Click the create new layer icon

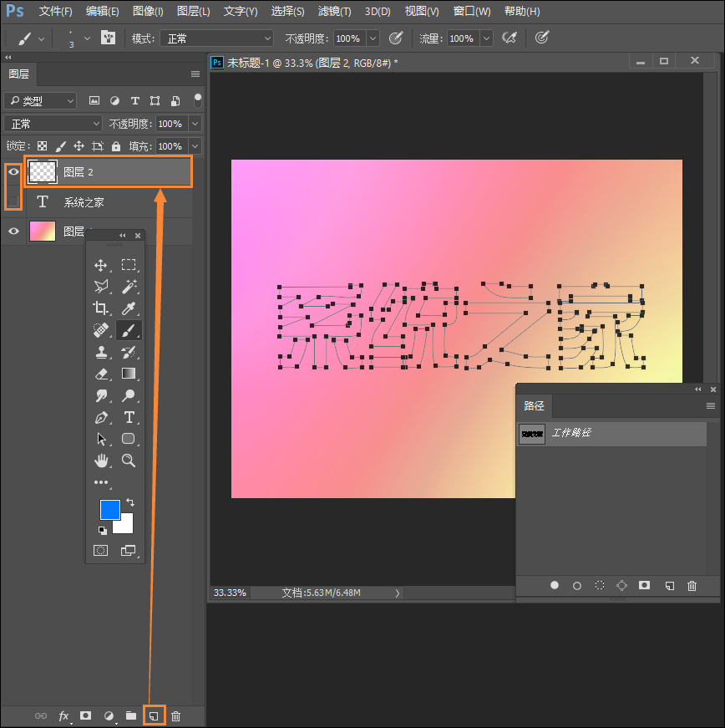point(154,716)
